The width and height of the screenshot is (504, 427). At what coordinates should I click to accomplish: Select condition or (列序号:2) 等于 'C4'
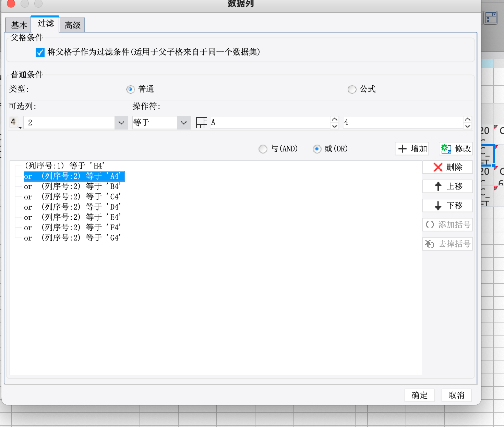[x=72, y=197]
